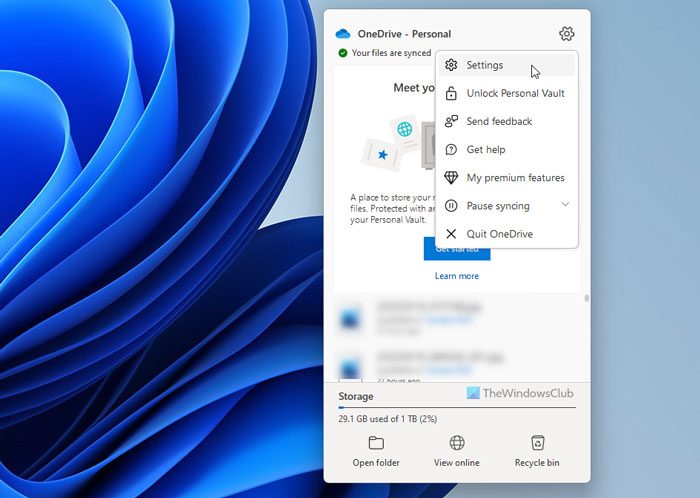Follow the Learn more link
The height and width of the screenshot is (498, 700).
point(457,276)
